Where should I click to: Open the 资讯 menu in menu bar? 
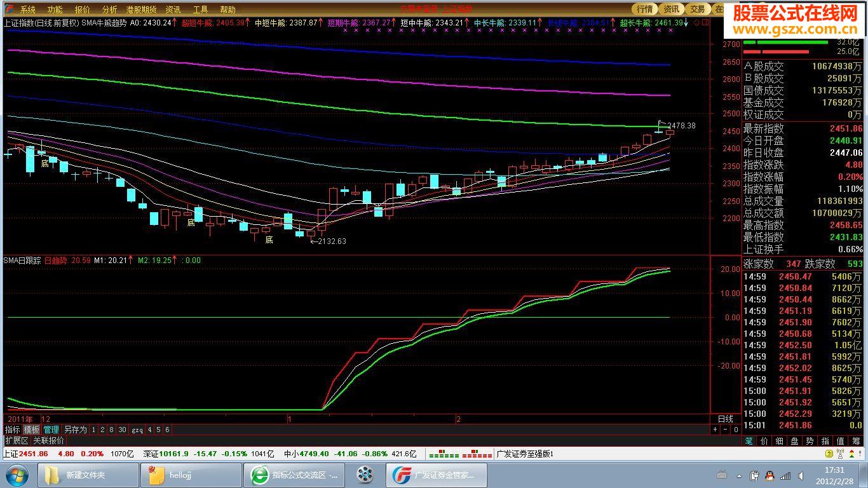[x=173, y=10]
